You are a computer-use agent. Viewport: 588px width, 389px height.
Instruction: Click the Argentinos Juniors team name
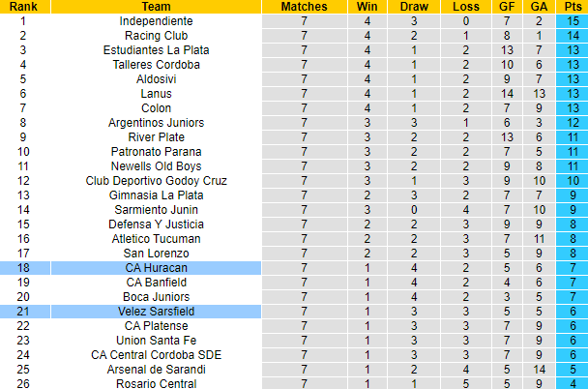coord(156,122)
